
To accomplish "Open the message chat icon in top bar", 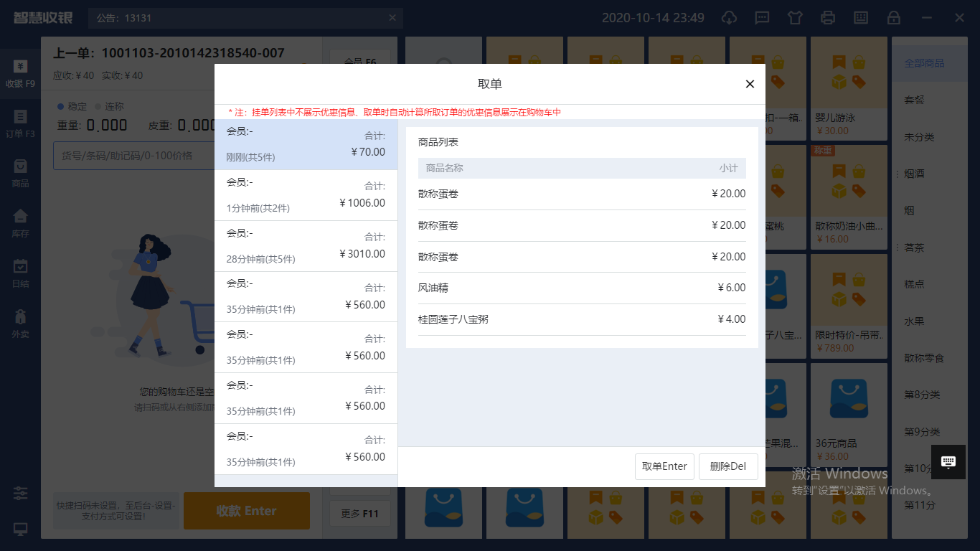I will click(762, 18).
